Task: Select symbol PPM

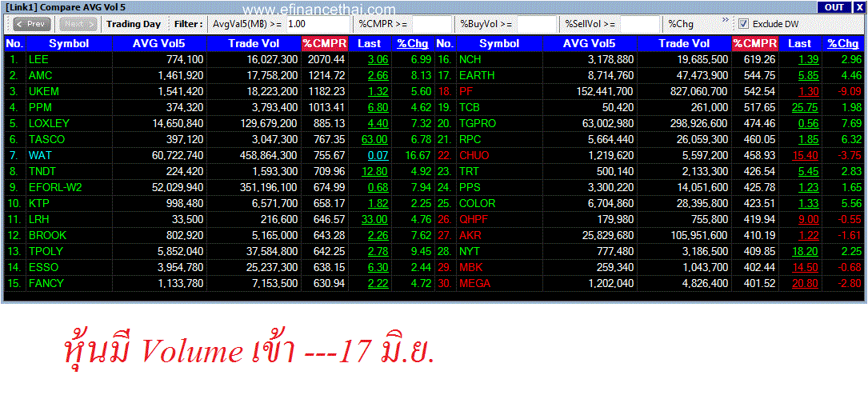Action: pos(40,108)
